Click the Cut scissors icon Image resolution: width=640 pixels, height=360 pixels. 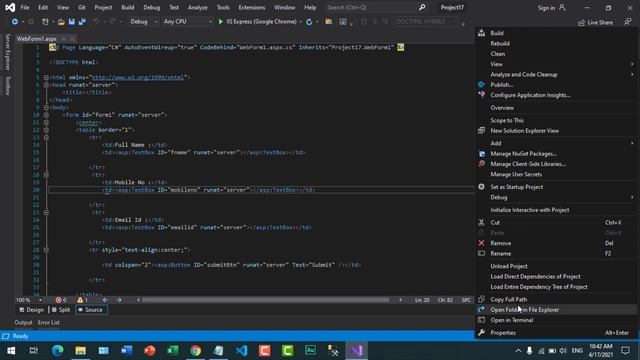(482, 222)
